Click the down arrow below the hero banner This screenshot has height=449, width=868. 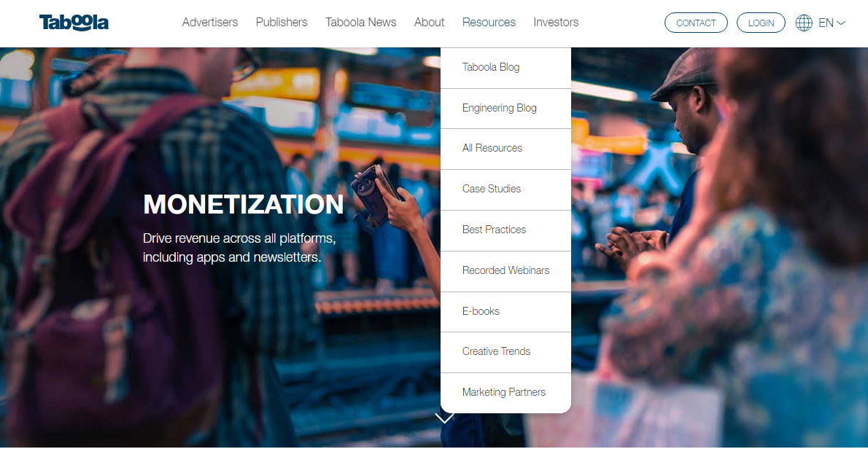pos(444,418)
